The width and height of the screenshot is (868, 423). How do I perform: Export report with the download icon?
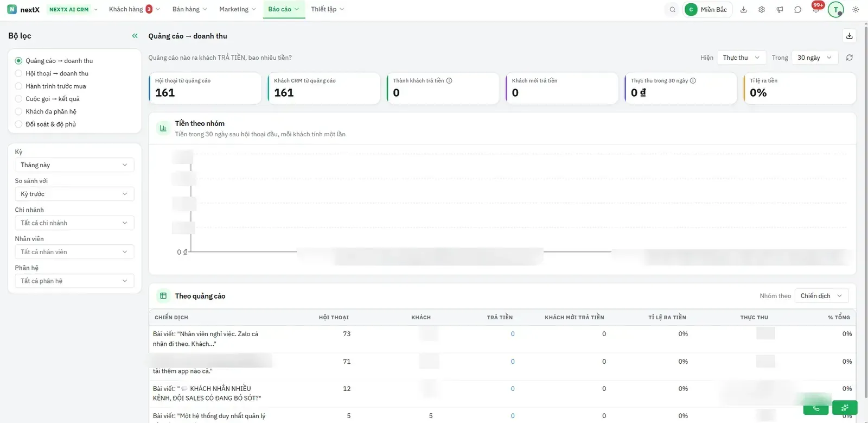click(x=850, y=36)
